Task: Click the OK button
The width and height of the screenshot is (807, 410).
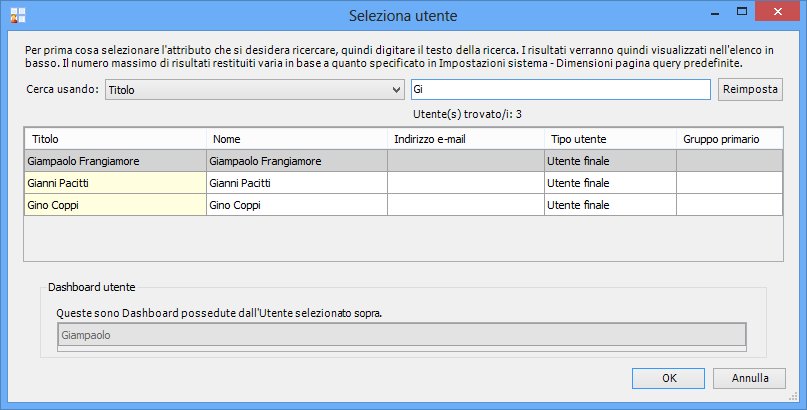Action: point(669,379)
